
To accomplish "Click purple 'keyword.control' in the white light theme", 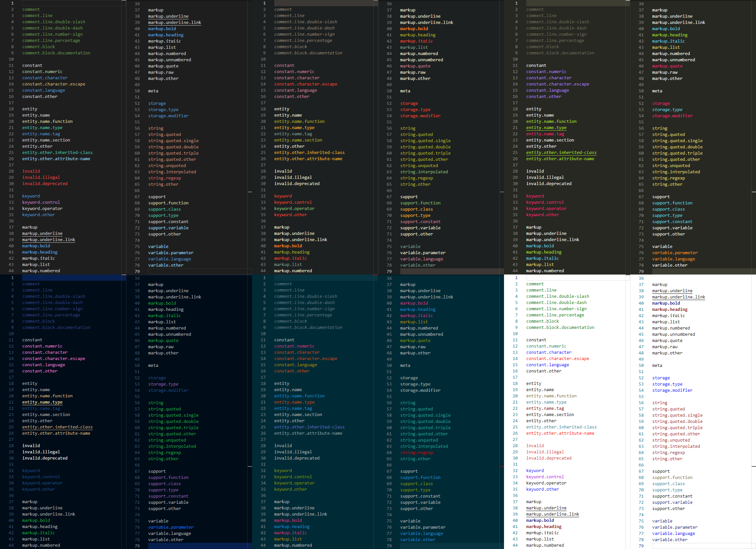I will (545, 477).
